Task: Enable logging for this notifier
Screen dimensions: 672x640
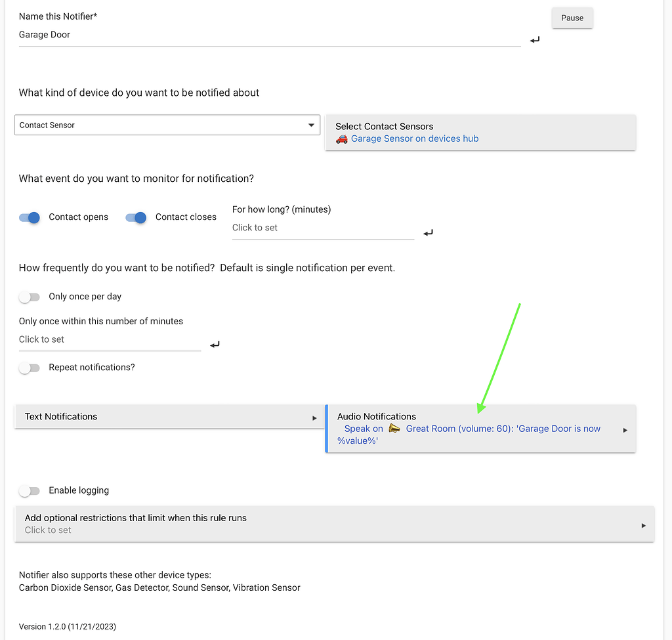Action: pyautogui.click(x=30, y=490)
